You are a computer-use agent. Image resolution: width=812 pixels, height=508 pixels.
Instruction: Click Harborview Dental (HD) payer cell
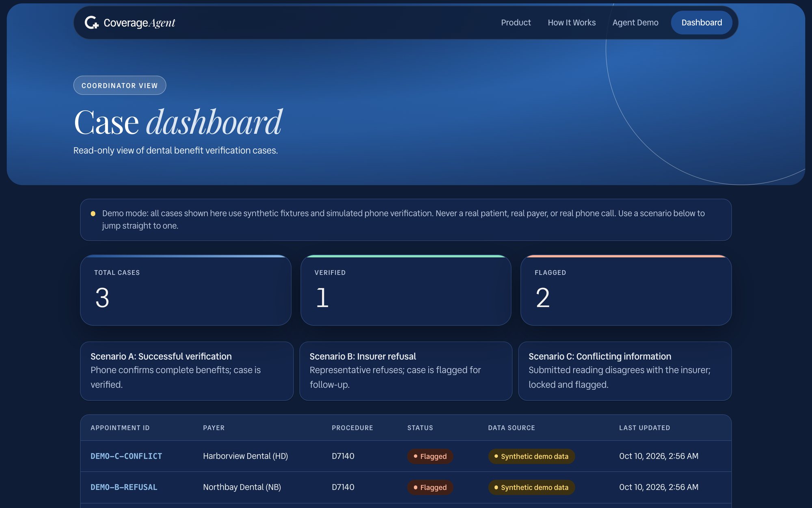point(246,456)
